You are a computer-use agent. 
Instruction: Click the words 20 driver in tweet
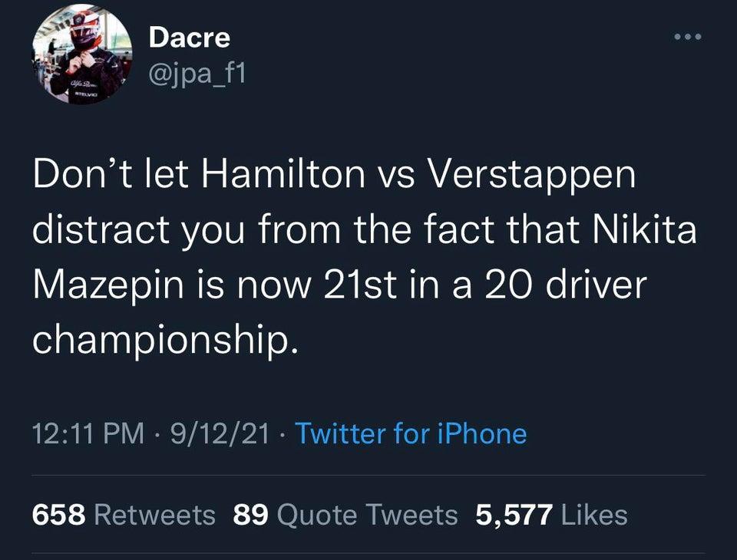click(567, 284)
